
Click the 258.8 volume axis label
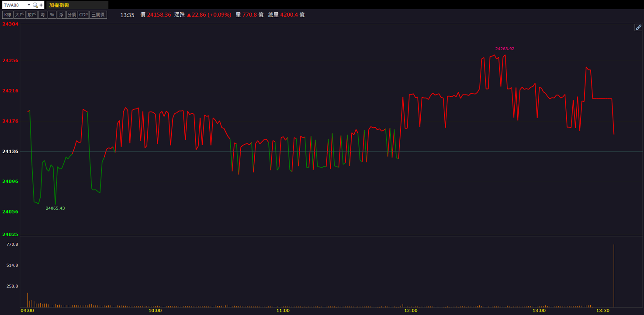coord(12,286)
